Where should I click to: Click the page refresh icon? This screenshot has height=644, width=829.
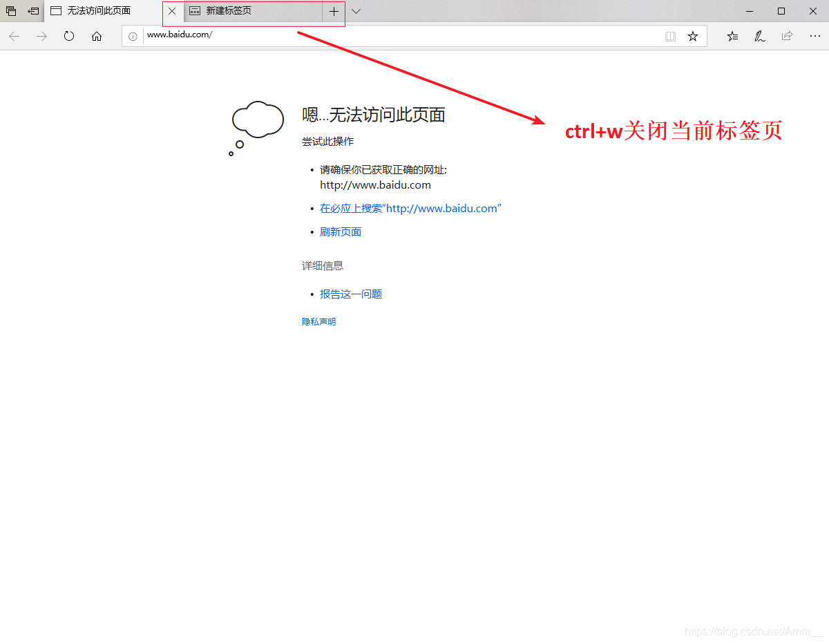click(x=69, y=36)
